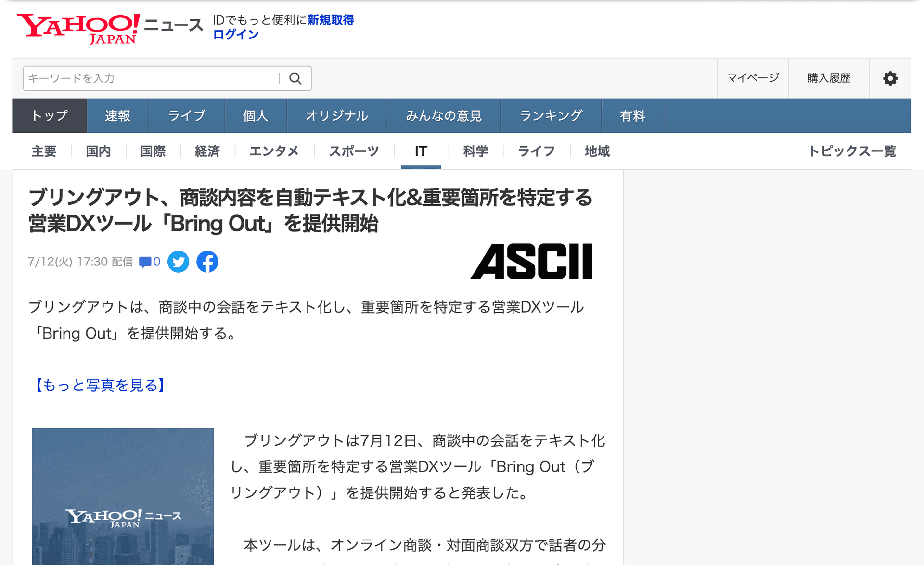Click the ログイン link
924x565 pixels.
click(x=236, y=35)
